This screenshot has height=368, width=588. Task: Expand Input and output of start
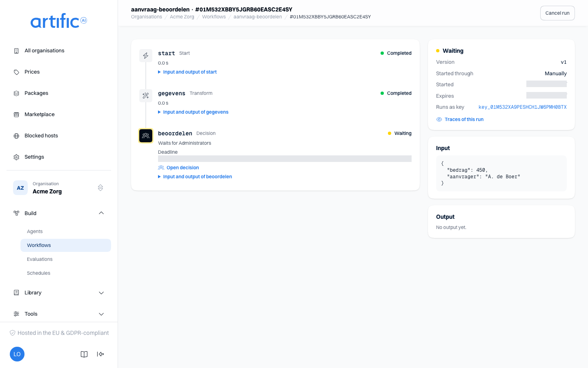point(187,72)
